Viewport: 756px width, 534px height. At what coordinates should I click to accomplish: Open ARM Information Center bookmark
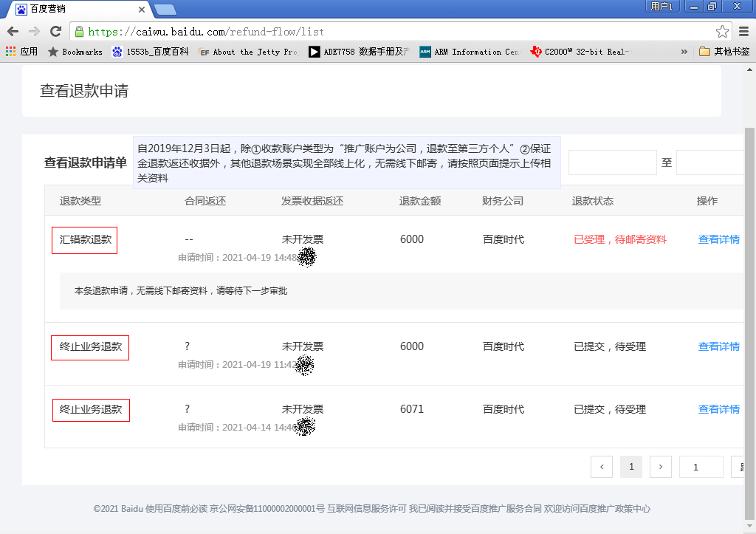470,52
